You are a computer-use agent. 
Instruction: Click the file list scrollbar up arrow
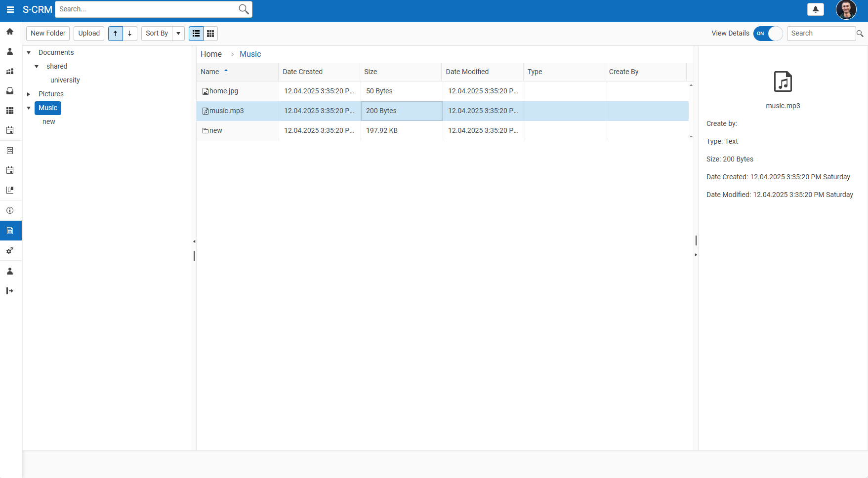691,85
